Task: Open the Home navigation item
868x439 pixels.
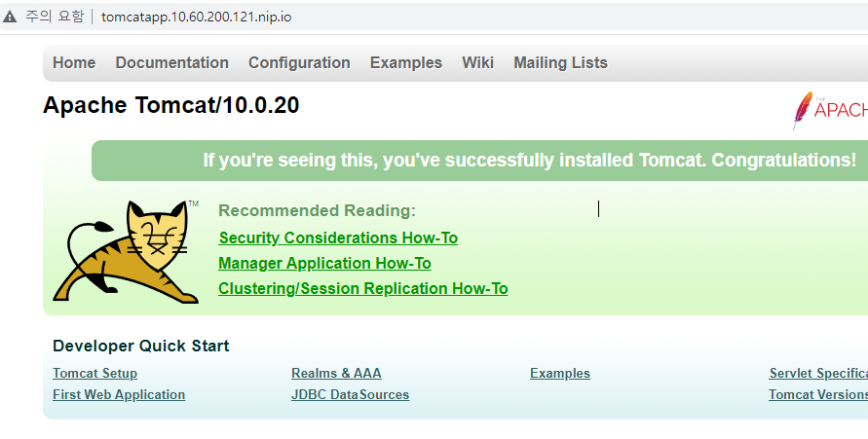Action: pyautogui.click(x=74, y=62)
